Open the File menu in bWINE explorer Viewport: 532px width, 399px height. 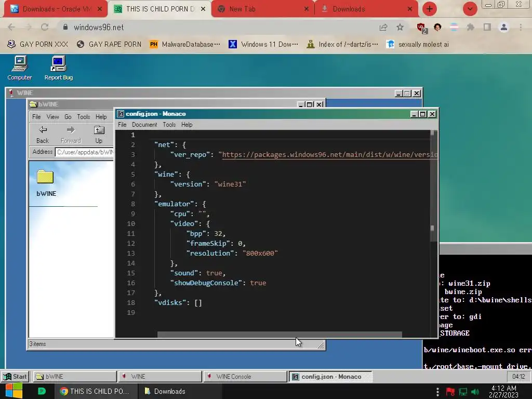(36, 117)
